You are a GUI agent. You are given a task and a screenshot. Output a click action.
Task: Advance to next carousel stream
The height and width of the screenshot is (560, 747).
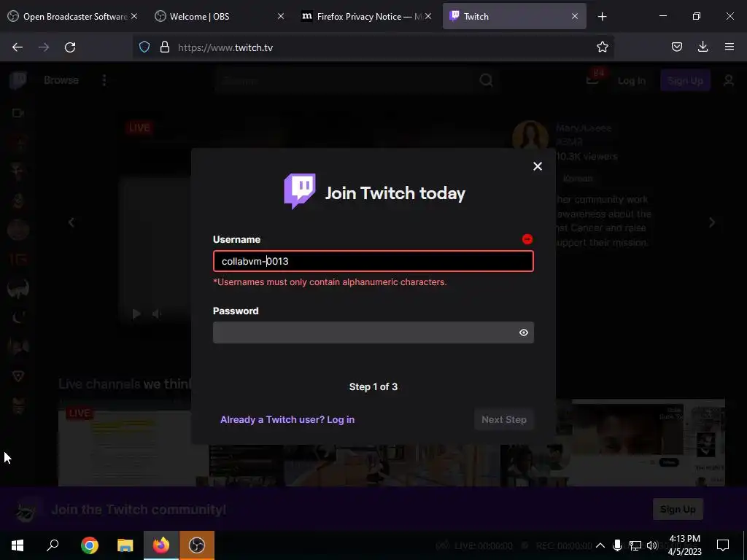(x=712, y=222)
